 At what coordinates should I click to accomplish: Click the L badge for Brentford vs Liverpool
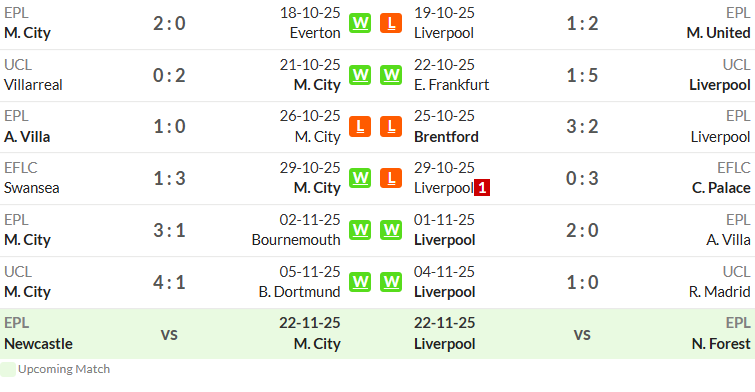(391, 127)
